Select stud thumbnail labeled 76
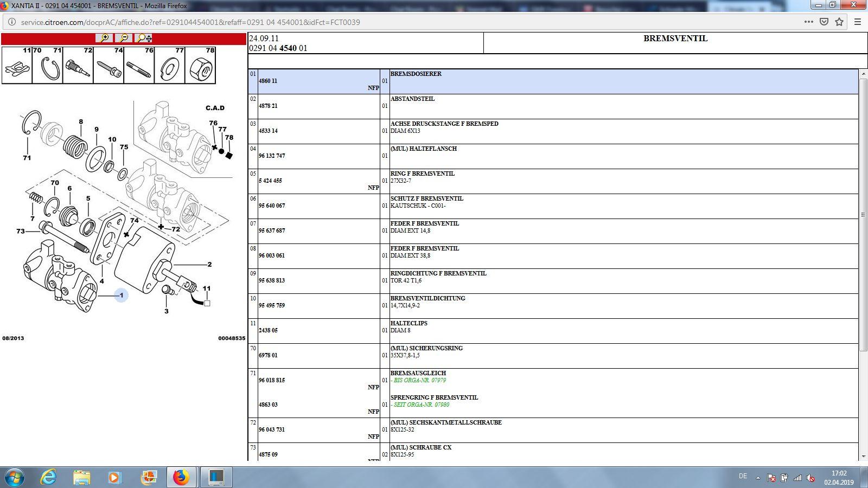868x488 pixels. pyautogui.click(x=139, y=65)
